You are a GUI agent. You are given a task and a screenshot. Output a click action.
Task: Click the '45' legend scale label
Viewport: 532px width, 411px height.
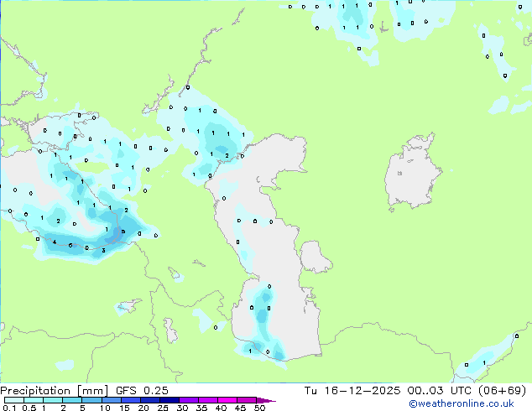point(240,408)
